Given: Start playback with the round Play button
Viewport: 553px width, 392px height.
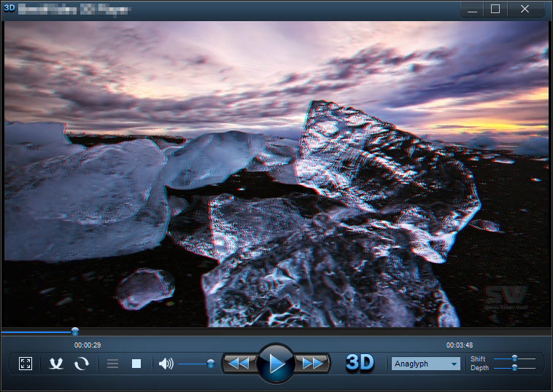Looking at the screenshot, I should 276,363.
